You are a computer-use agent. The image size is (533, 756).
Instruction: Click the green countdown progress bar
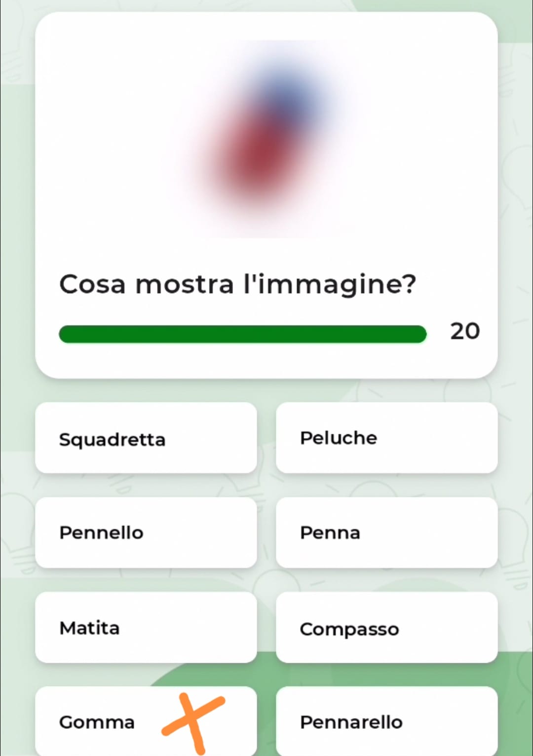pyautogui.click(x=242, y=334)
